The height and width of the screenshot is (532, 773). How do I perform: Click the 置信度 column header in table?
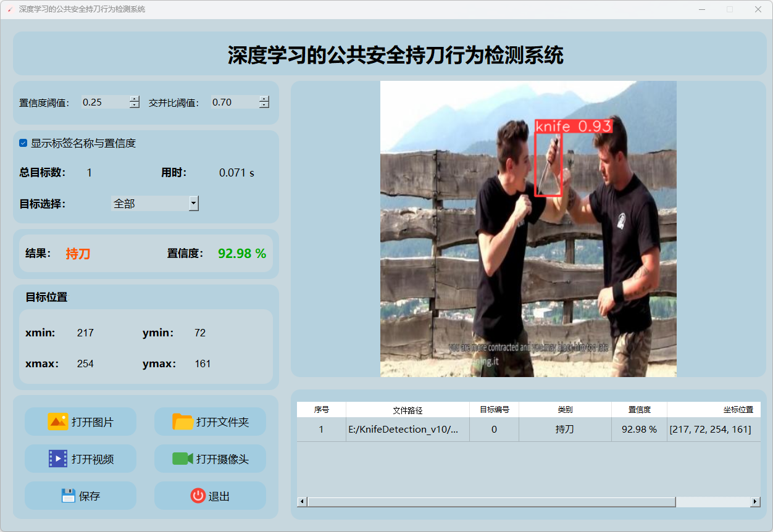(639, 410)
